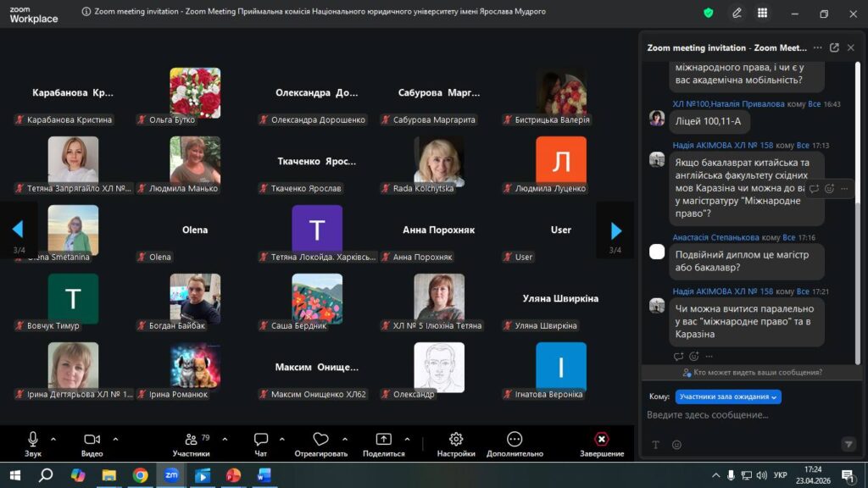Click the text formatting T icon in chat

[655, 445]
